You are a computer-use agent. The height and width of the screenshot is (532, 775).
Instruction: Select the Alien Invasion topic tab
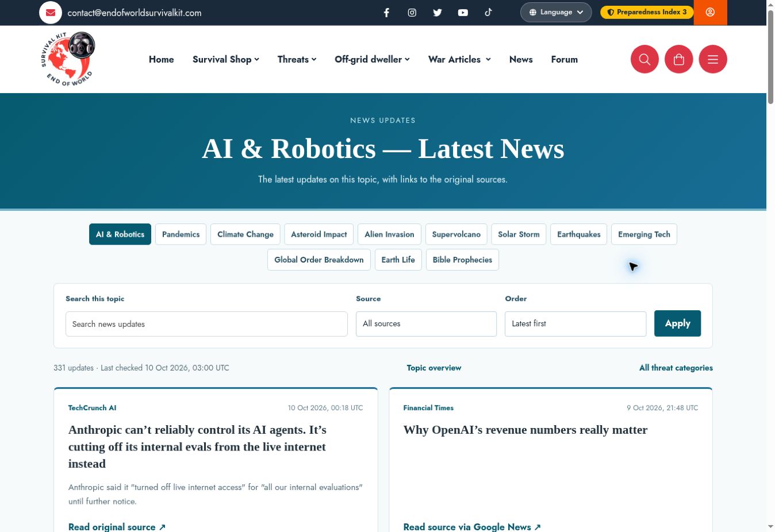[x=389, y=234]
